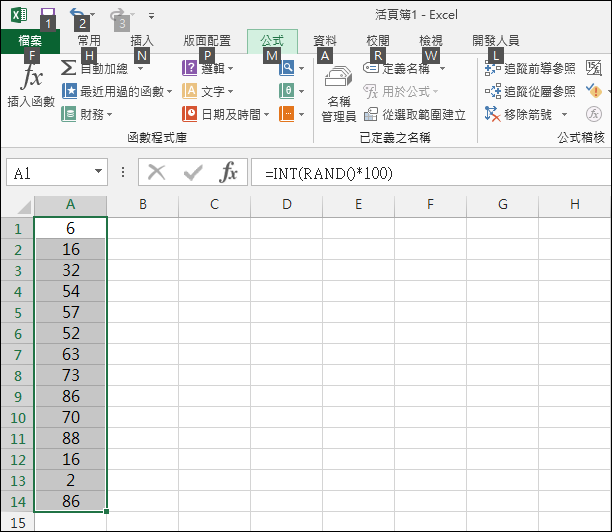Redo the last undone action
This screenshot has height=532, width=612.
[118, 15]
